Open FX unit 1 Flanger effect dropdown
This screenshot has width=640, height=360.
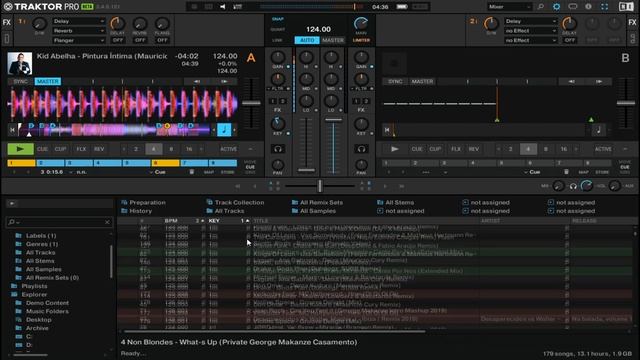pos(79,40)
